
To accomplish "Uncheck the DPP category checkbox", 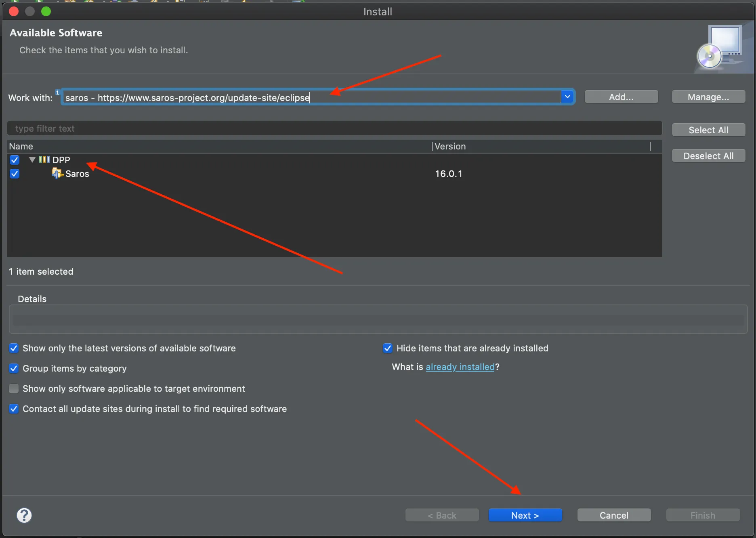I will (x=15, y=160).
